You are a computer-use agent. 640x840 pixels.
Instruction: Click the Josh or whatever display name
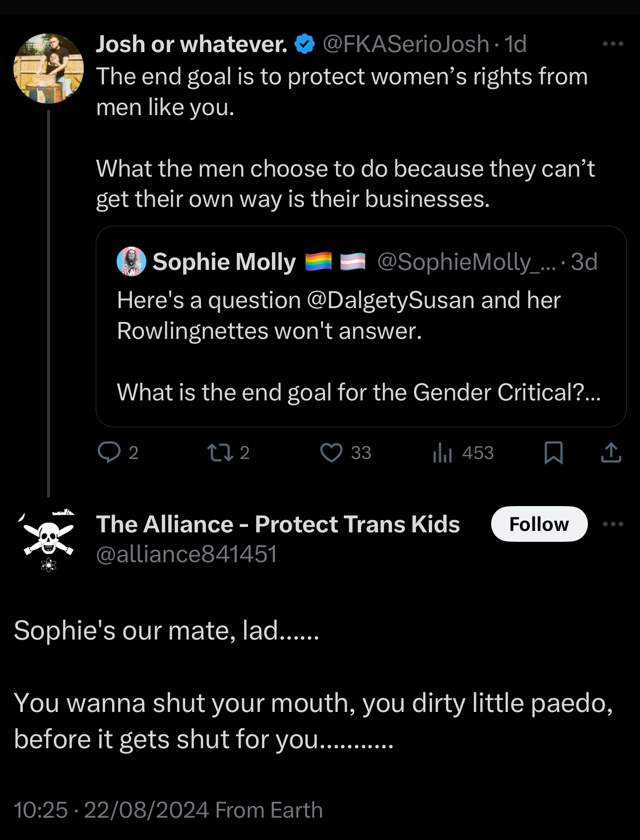click(192, 44)
